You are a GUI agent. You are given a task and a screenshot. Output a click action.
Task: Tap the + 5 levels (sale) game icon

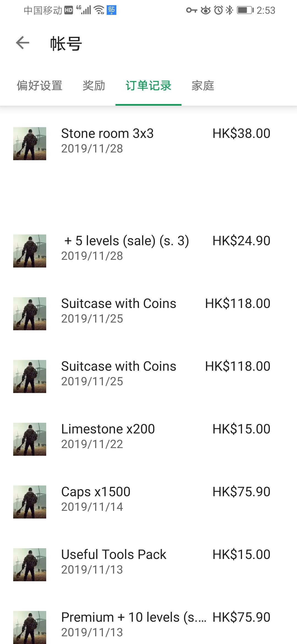click(x=30, y=251)
